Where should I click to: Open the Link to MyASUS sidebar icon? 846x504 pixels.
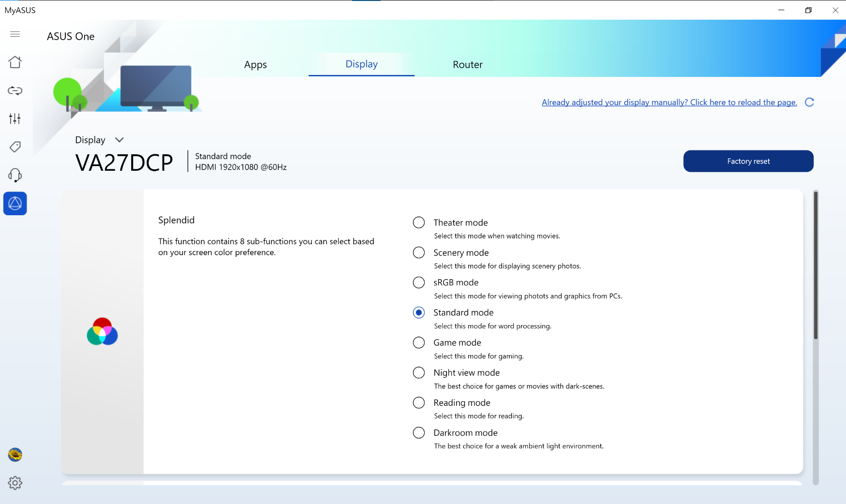pos(15,90)
